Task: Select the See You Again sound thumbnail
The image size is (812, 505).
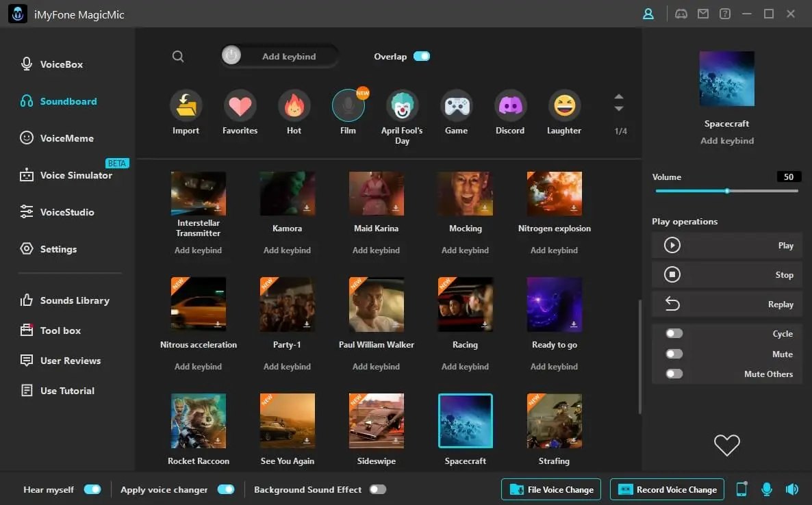Action: 288,421
